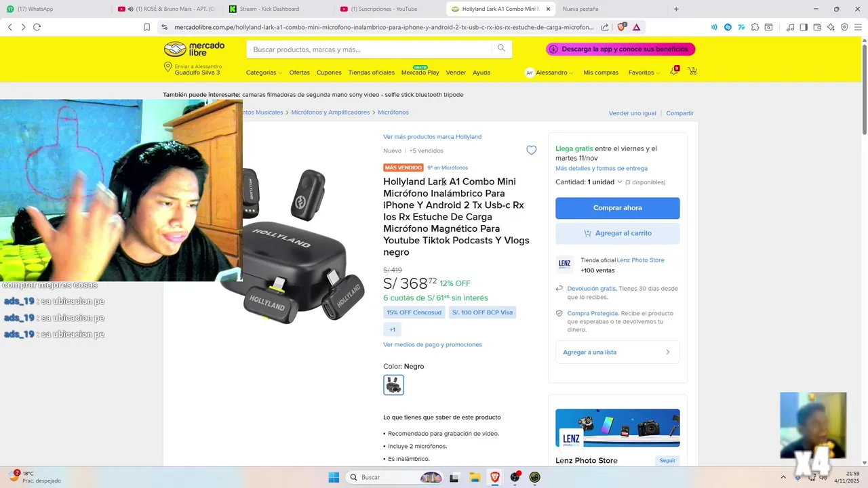The height and width of the screenshot is (488, 868).
Task: Click the Windows taskbar Buscar box
Action: click(x=395, y=477)
